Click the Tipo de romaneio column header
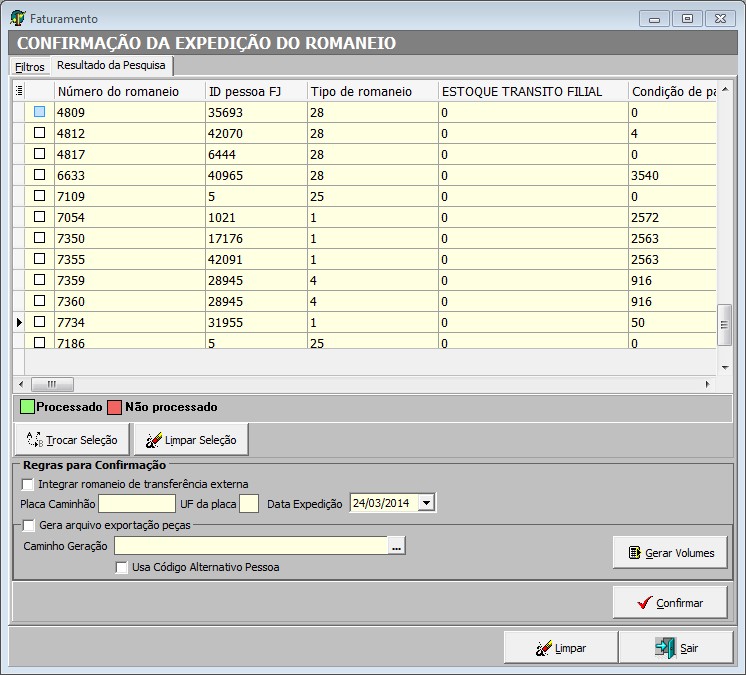 tap(361, 91)
